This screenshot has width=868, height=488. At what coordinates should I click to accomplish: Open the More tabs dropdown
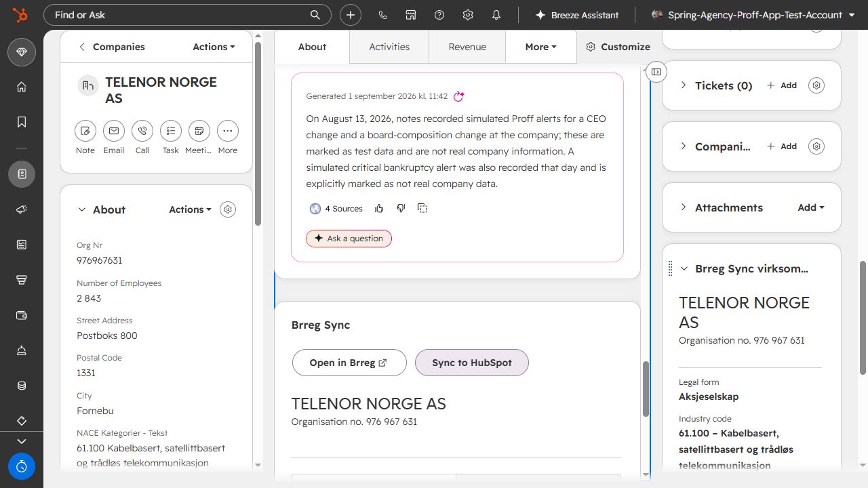(x=541, y=47)
